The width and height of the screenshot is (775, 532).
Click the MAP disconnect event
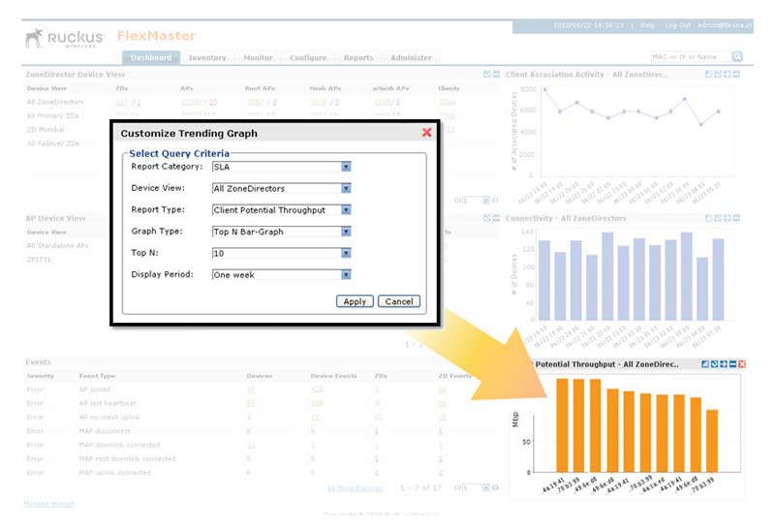point(105,431)
